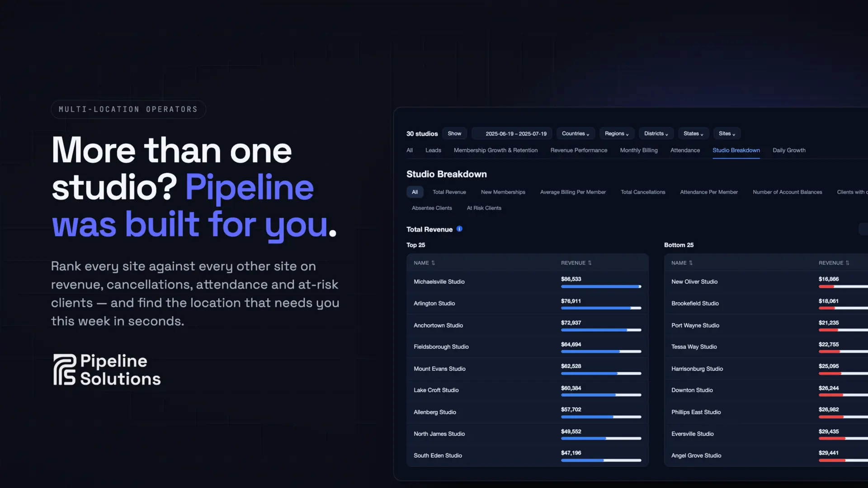The image size is (868, 488).
Task: Click the Show button
Action: pos(454,134)
